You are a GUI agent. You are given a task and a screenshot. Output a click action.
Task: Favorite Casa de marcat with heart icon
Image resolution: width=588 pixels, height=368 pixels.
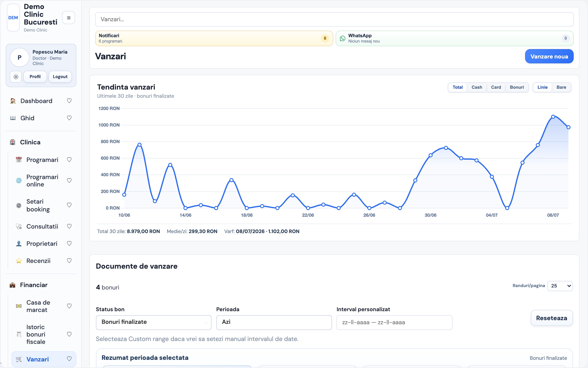69,306
